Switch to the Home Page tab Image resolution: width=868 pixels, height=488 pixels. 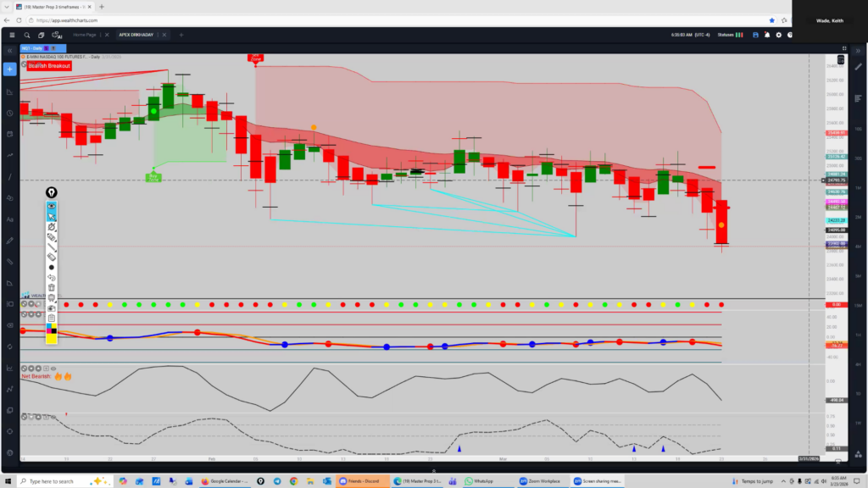85,35
